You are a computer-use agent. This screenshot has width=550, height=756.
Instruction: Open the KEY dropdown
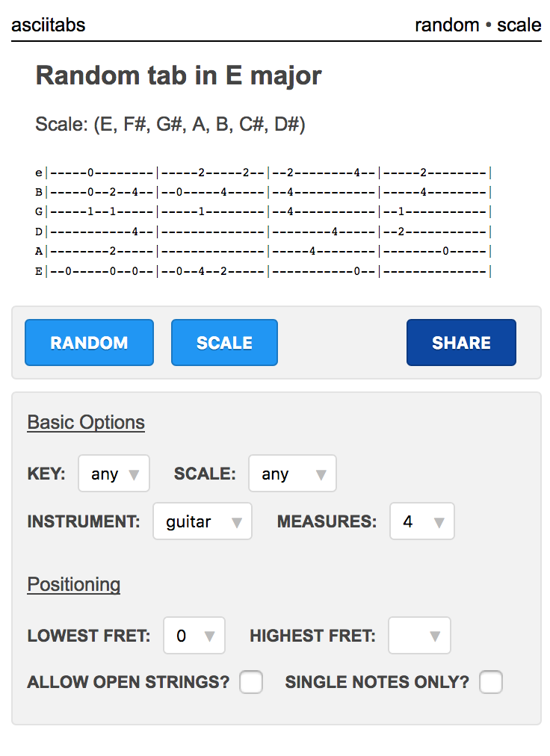[114, 474]
